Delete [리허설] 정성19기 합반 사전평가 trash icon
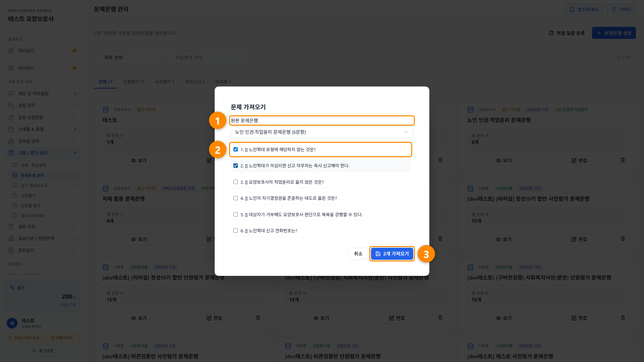This screenshot has height=362, width=644. point(623,239)
